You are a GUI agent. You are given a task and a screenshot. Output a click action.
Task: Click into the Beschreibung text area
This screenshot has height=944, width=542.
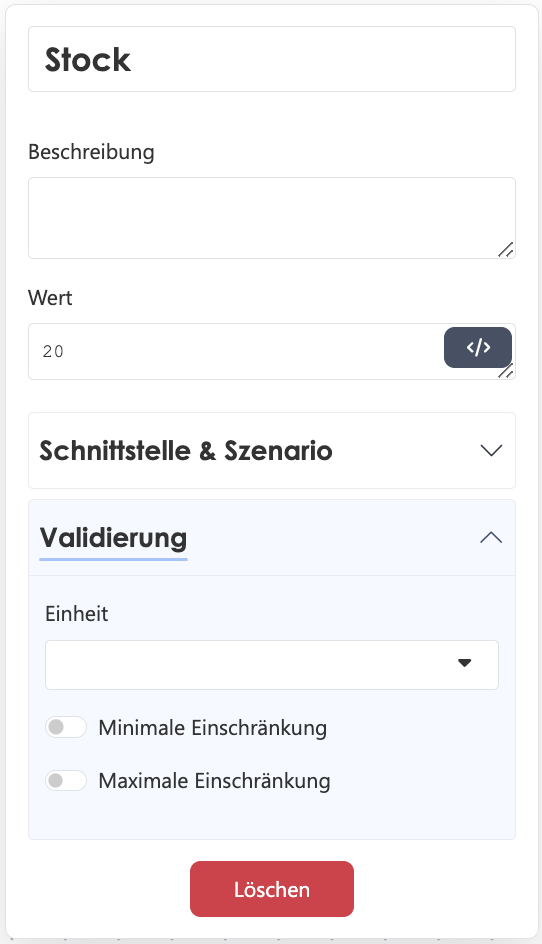(272, 218)
